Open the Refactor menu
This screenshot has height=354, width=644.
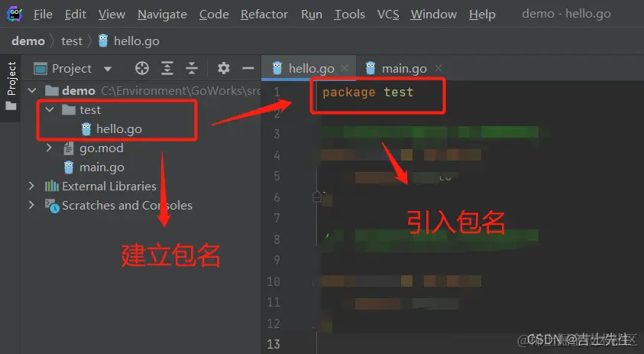[x=264, y=15]
